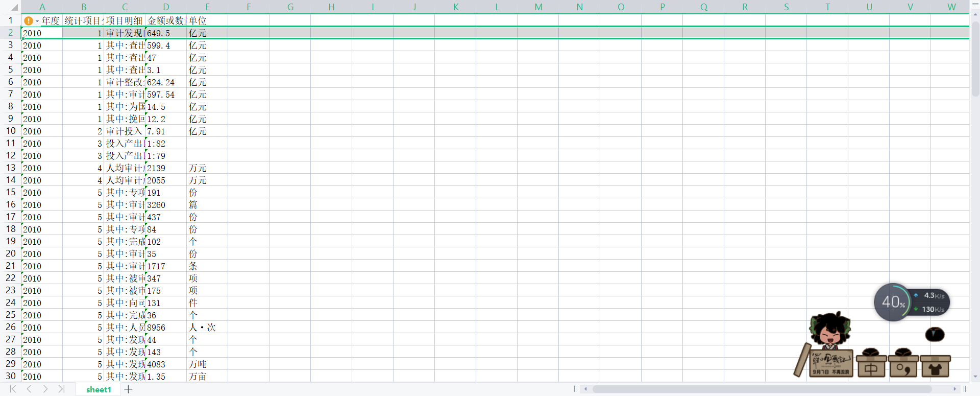Click the last sheet navigation arrow
The width and height of the screenshot is (980, 396).
[62, 389]
